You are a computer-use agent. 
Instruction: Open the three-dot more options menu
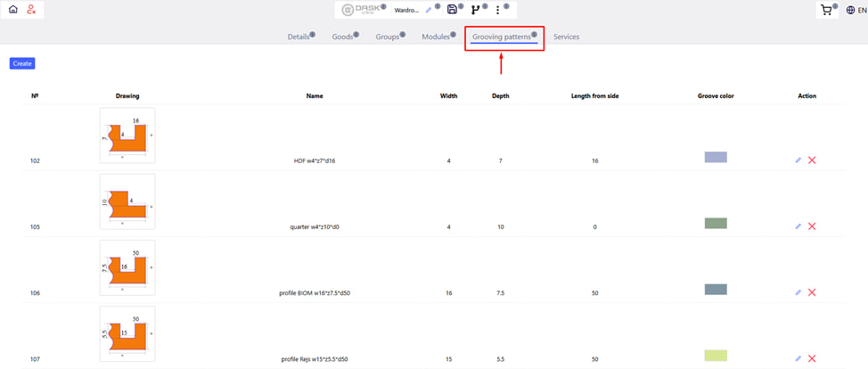(x=497, y=11)
